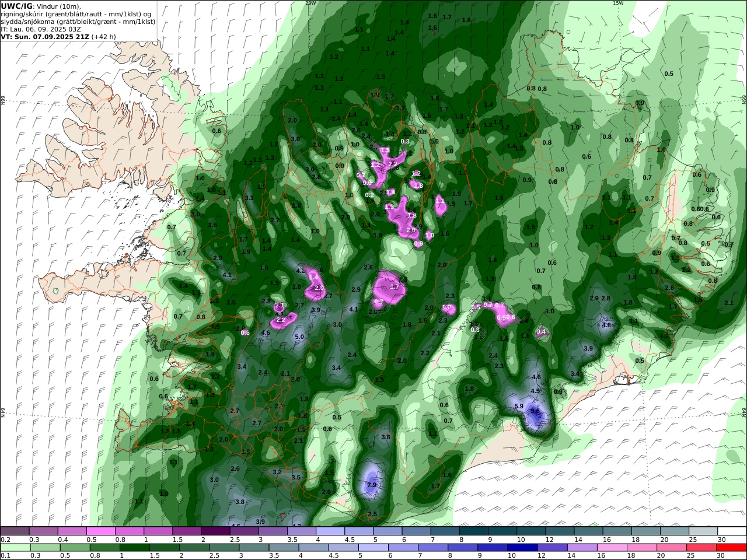The height and width of the screenshot is (560, 747).
Task: Select the valid time VT: Sun. 07.09.2025 21Z
Action: [46, 36]
